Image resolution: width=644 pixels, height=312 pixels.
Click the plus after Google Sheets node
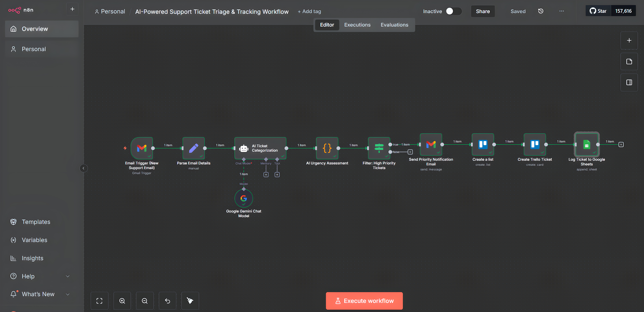[x=621, y=144]
